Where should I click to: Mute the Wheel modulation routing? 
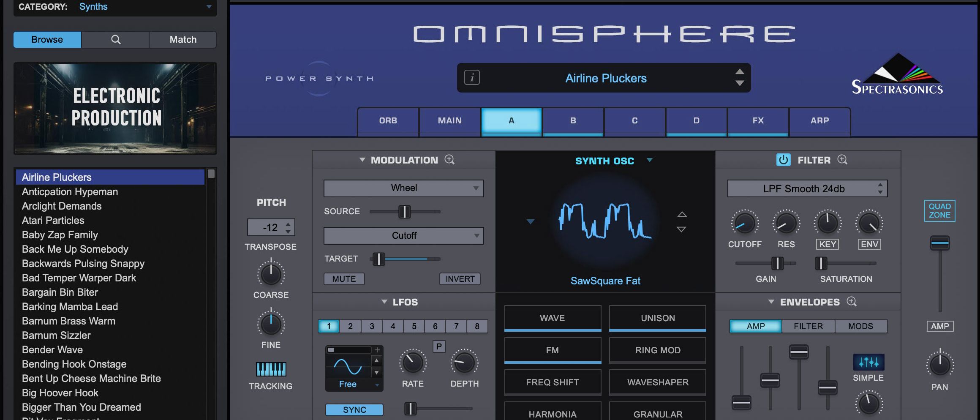(344, 278)
